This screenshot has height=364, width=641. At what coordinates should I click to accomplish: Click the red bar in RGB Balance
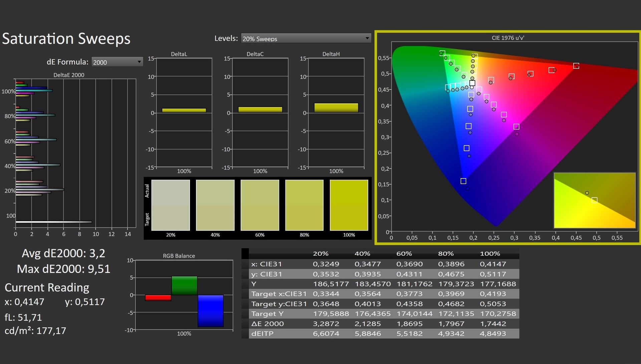pos(158,298)
